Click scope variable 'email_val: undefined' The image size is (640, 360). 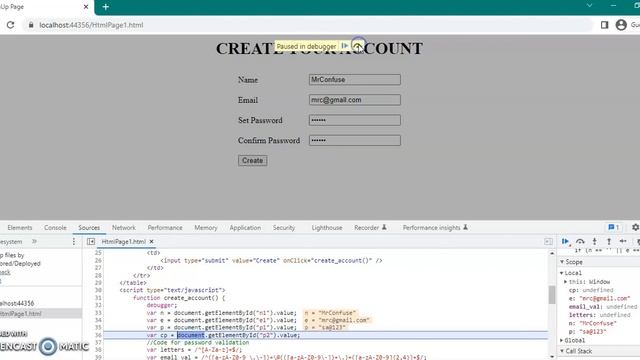pos(603,307)
